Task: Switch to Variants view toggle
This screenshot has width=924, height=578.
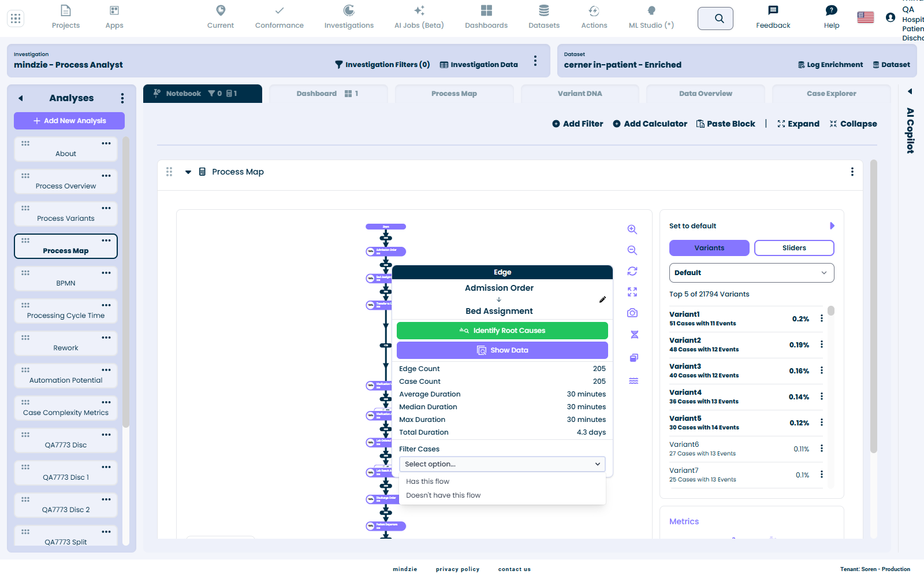Action: [709, 248]
